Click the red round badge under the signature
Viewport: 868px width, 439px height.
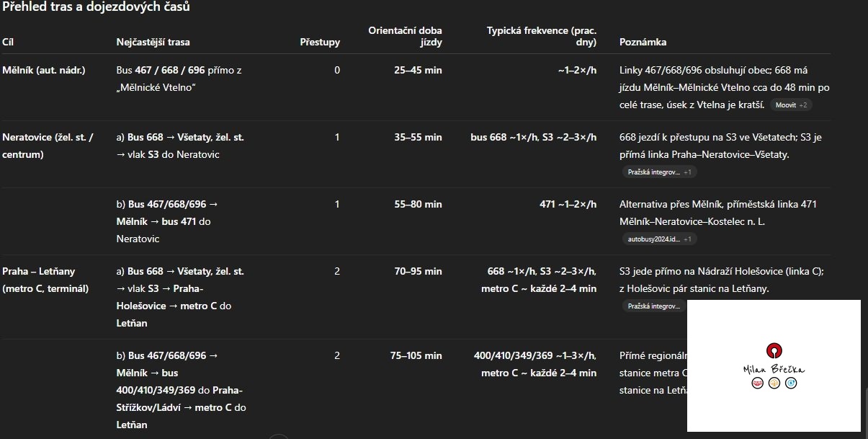click(757, 383)
